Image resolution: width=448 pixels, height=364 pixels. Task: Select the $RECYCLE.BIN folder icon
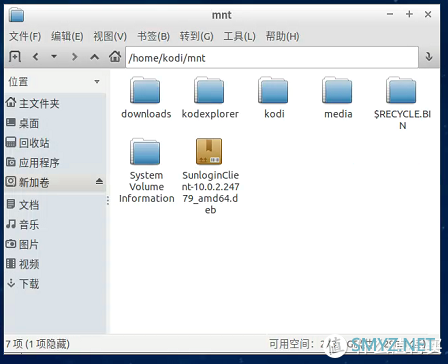click(x=401, y=90)
